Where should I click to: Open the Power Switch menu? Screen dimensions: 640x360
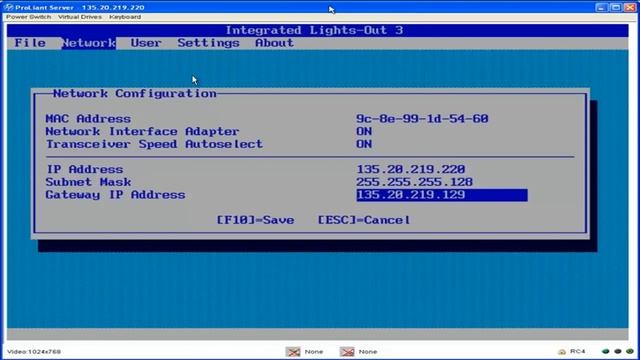[x=29, y=17]
